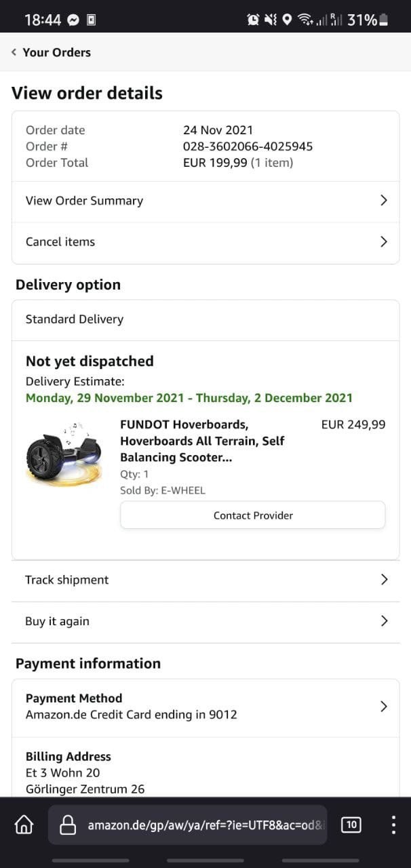The image size is (411, 868).
Task: Tap the Messenger notification icon in status bar
Action: pos(73,20)
